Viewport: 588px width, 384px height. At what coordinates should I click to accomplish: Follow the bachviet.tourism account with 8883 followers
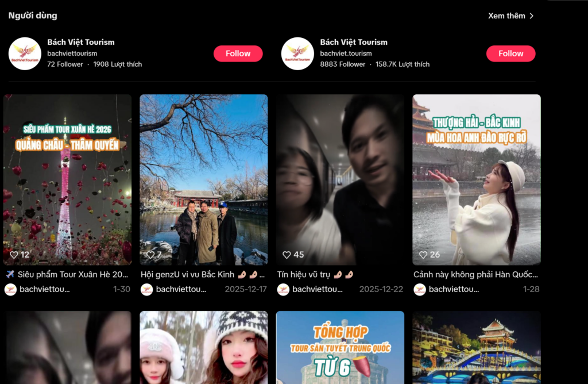(510, 53)
